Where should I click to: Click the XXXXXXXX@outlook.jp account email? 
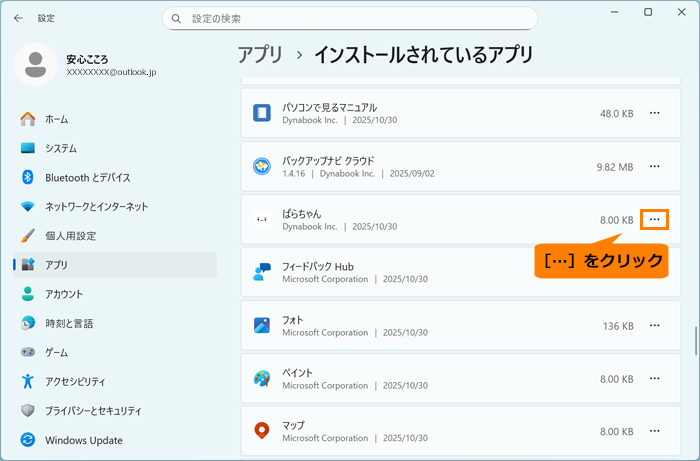[112, 72]
